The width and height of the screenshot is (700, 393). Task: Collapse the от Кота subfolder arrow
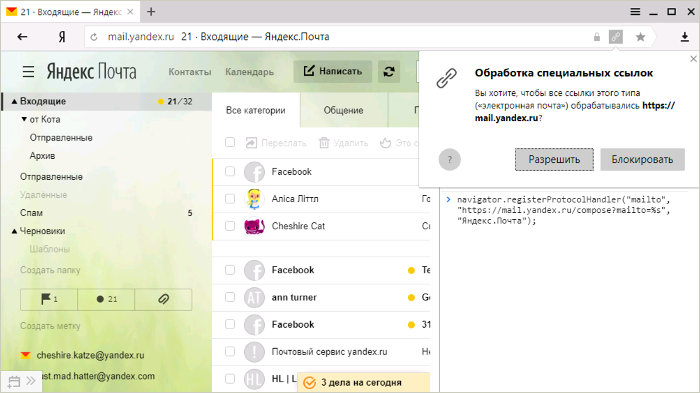click(24, 119)
